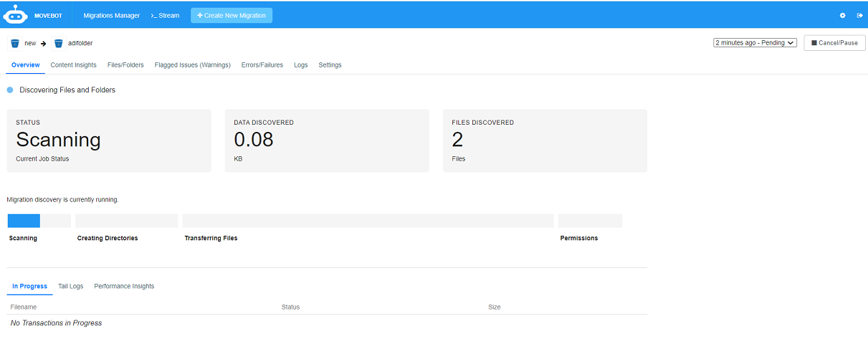Screen dimensions: 868x359
Task: Open the Stream page from the header
Action: [165, 15]
